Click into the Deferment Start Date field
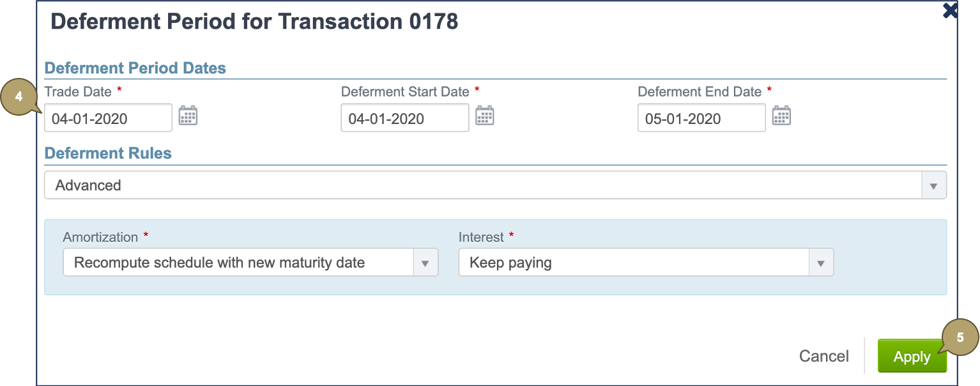The image size is (980, 386). tap(404, 118)
